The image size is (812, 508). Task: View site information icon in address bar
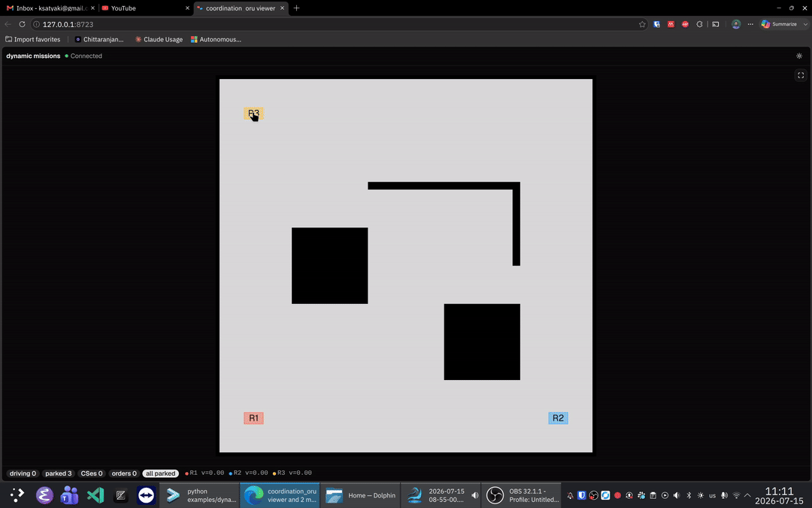point(36,24)
